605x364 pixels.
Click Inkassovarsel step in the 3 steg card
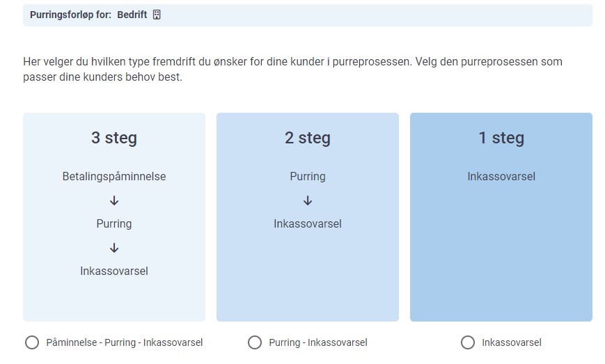click(x=114, y=271)
